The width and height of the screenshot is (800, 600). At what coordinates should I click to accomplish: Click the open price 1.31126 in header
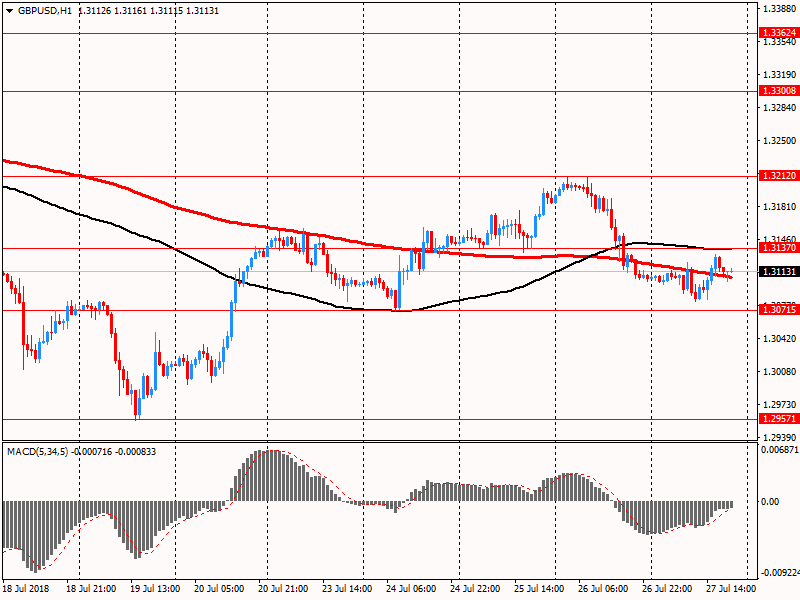coord(95,11)
